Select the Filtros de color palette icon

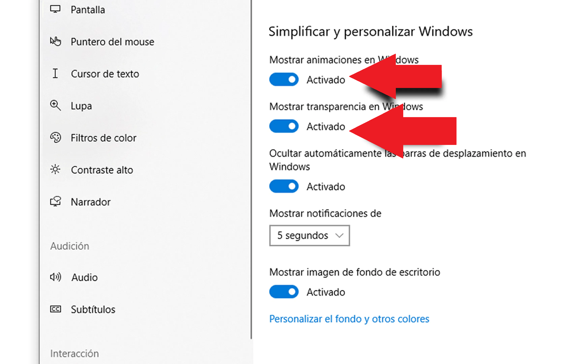click(x=55, y=138)
